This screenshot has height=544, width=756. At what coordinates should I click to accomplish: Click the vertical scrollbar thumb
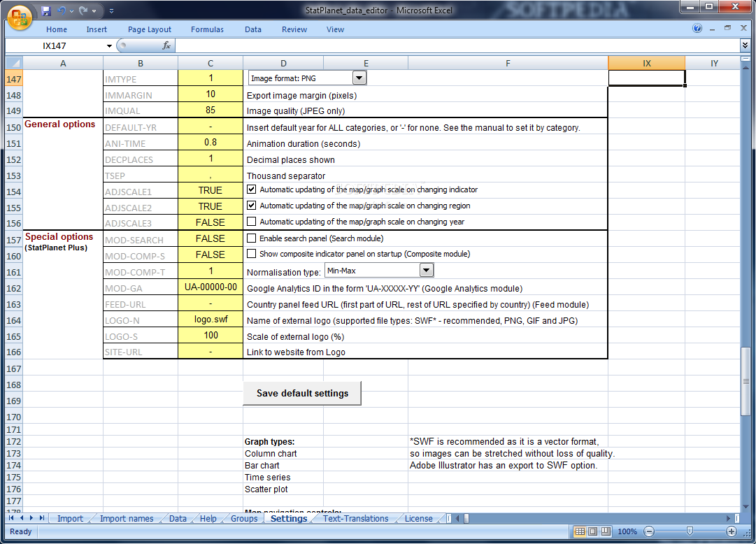tap(746, 381)
